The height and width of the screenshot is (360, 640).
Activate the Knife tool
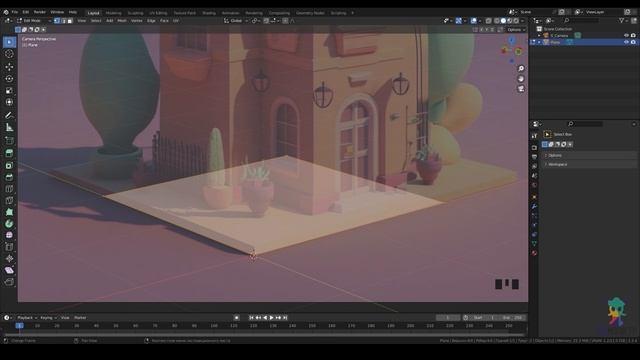9,200
